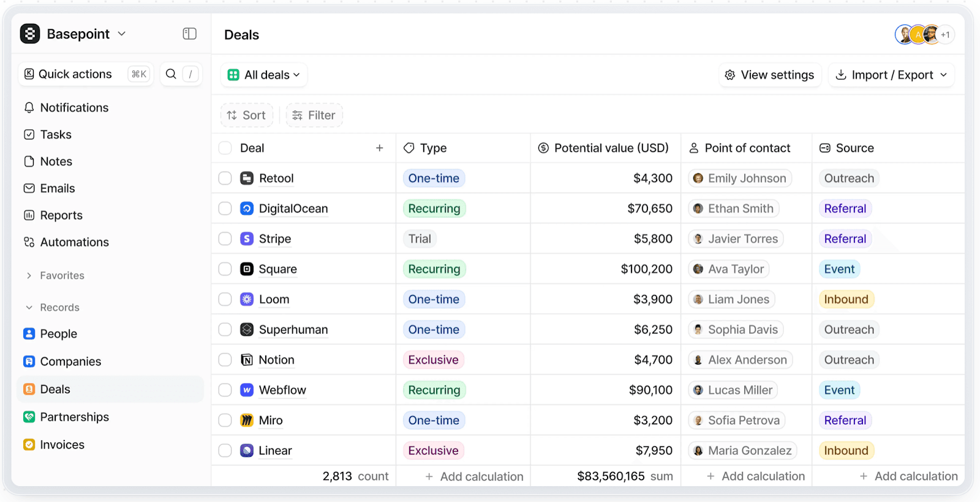Open Emails in the sidebar
Screen dimensions: 980x502
tap(57, 189)
